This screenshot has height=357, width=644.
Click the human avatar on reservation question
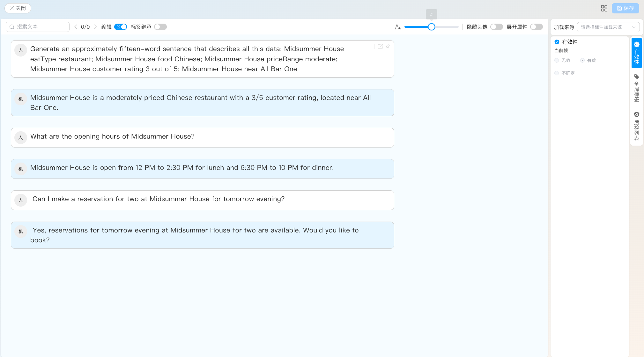(x=21, y=200)
